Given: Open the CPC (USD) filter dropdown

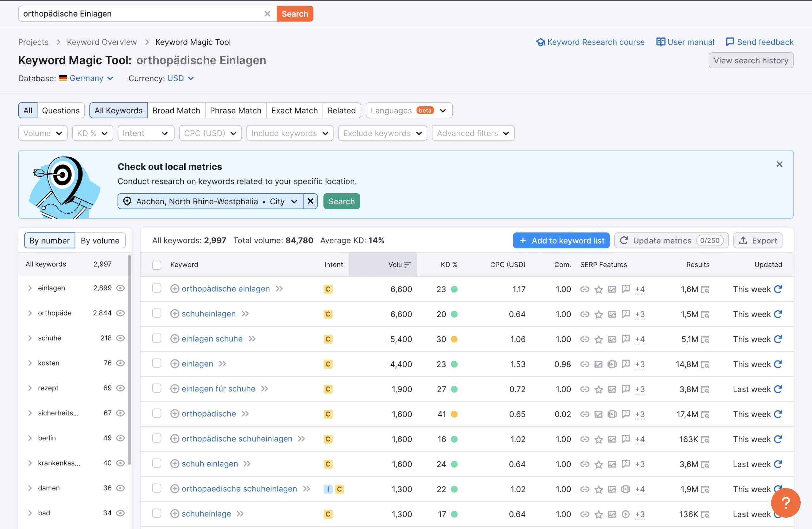Looking at the screenshot, I should [x=210, y=133].
